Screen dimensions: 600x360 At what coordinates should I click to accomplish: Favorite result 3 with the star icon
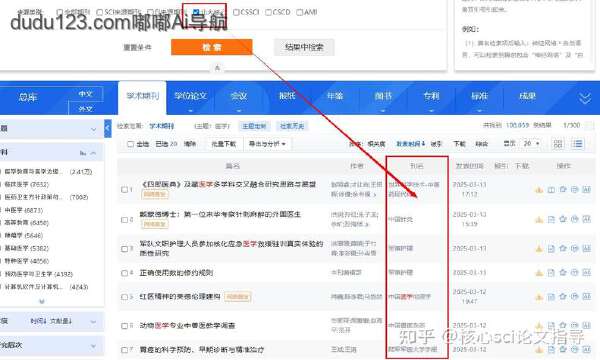(x=563, y=248)
